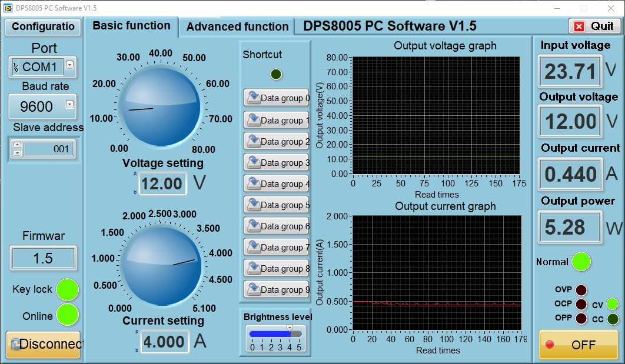625x364 pixels.
Task: Adjust the Brightness level slider
Action: [x=275, y=334]
